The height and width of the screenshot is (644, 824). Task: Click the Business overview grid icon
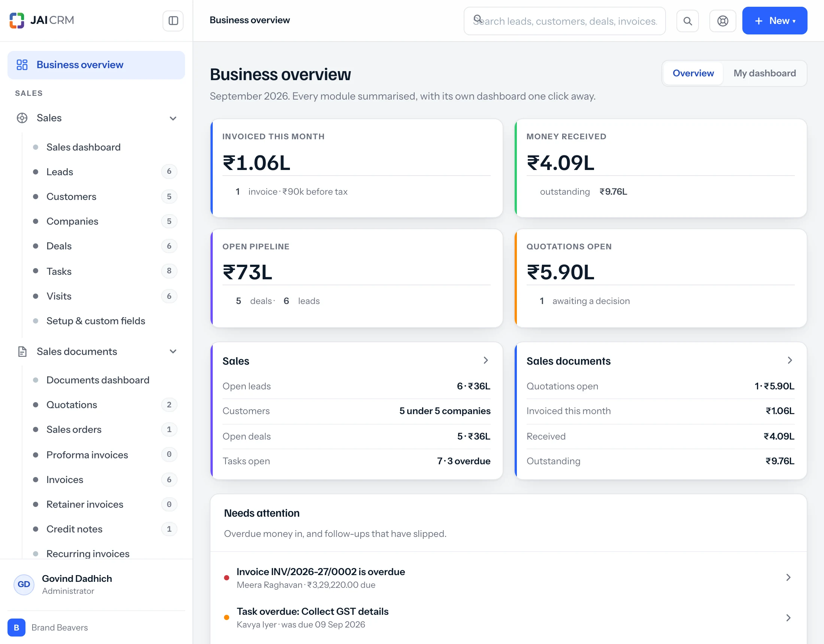22,65
